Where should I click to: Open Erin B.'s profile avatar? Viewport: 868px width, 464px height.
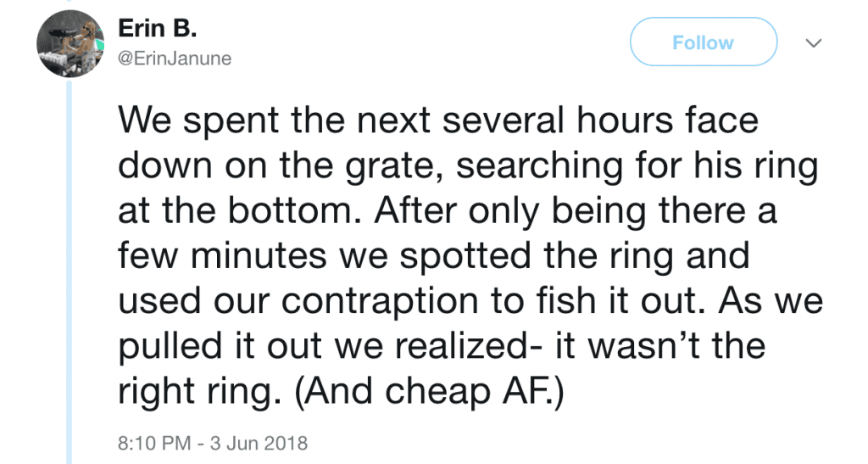click(x=70, y=44)
